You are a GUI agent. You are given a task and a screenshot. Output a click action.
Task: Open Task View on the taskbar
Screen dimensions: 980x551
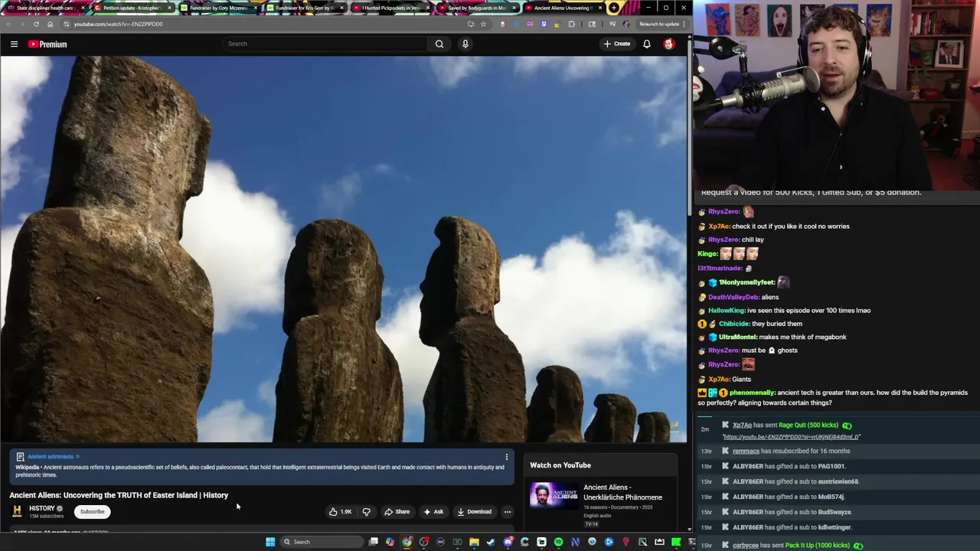(373, 542)
